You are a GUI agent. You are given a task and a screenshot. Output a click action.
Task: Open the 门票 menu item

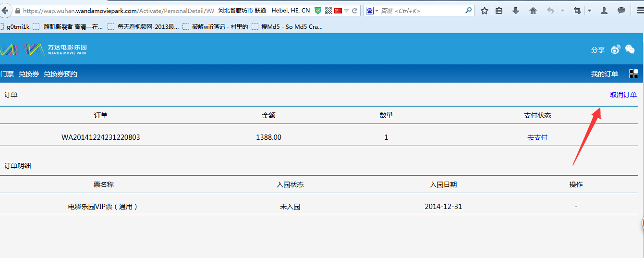click(x=7, y=74)
